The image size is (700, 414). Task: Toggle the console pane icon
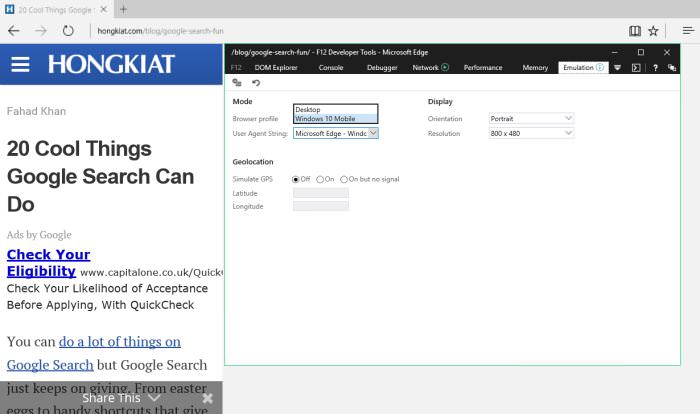[636, 68]
